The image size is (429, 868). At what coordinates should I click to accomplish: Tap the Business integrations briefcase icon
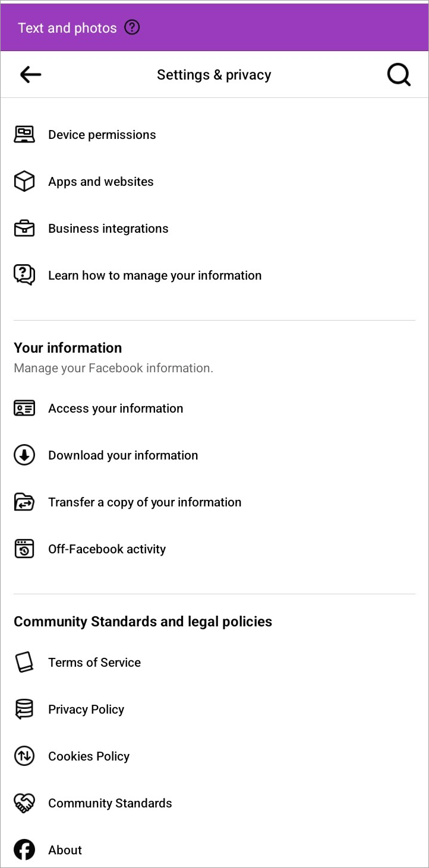pyautogui.click(x=24, y=229)
